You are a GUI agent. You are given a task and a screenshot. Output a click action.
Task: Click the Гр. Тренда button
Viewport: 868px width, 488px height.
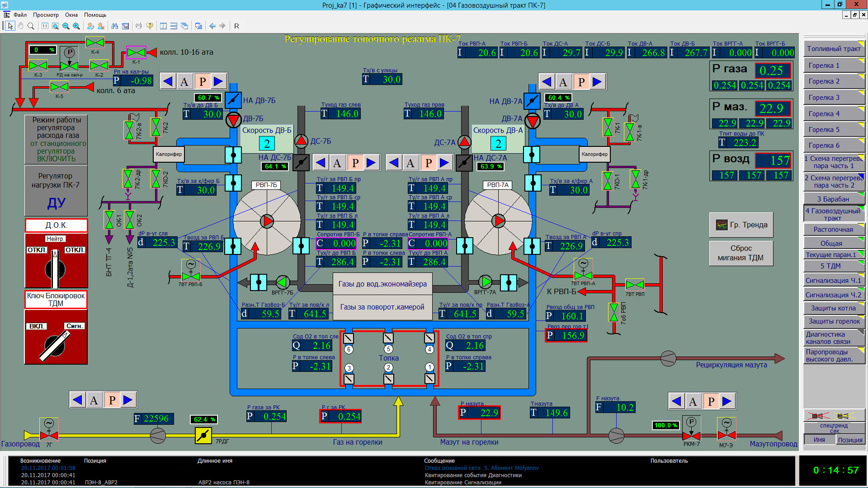click(741, 225)
